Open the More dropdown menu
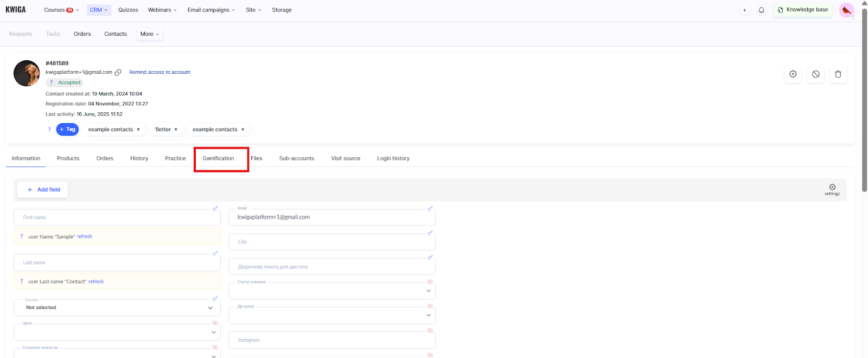868x358 pixels. [150, 34]
